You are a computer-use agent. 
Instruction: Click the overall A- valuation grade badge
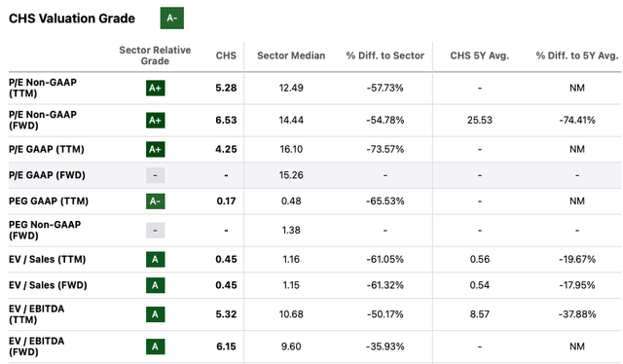172,18
